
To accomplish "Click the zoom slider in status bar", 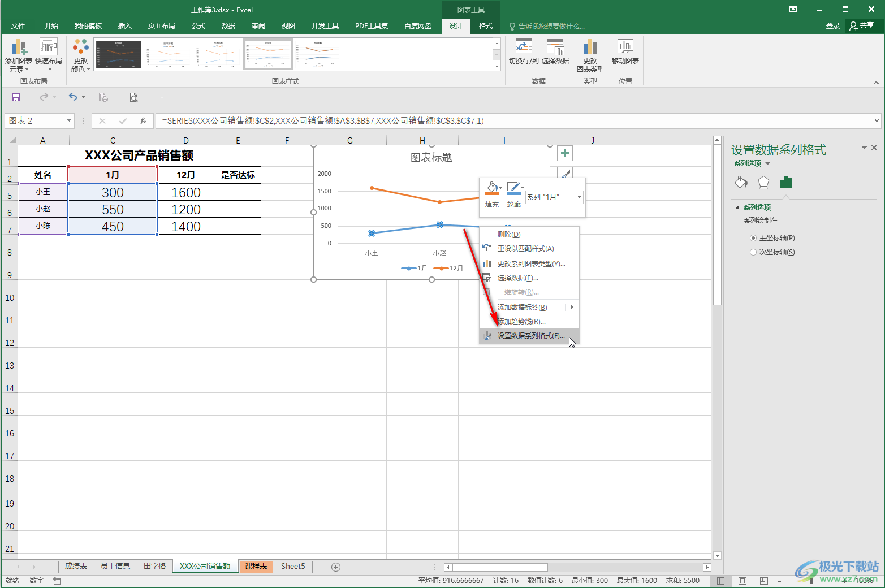I will (811, 581).
